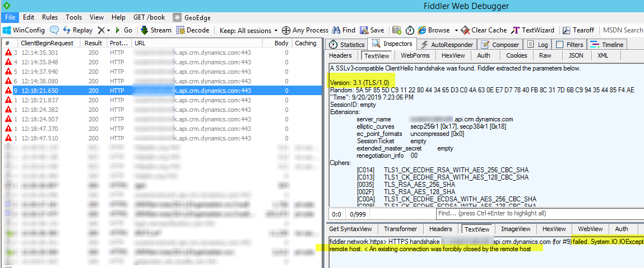Click the 0/999 counter below request text
Image resolution: width=644 pixels, height=268 pixels.
(x=358, y=214)
